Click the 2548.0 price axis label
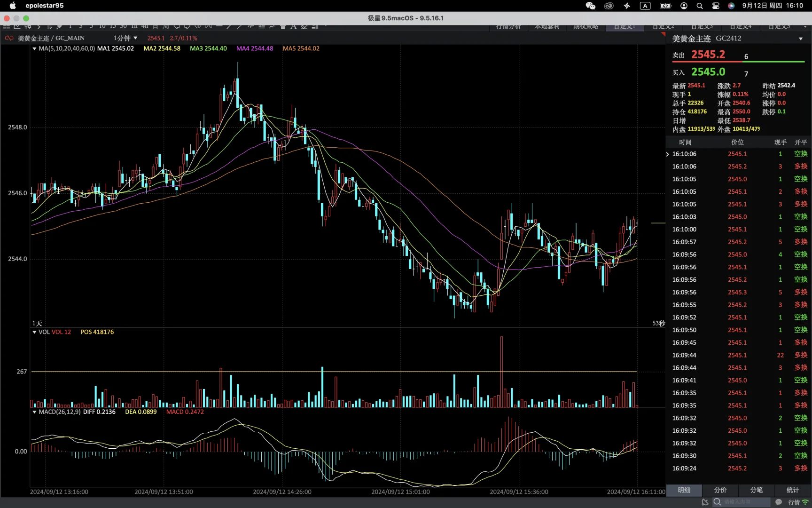Screen dimensions: 812x508 click(17, 127)
